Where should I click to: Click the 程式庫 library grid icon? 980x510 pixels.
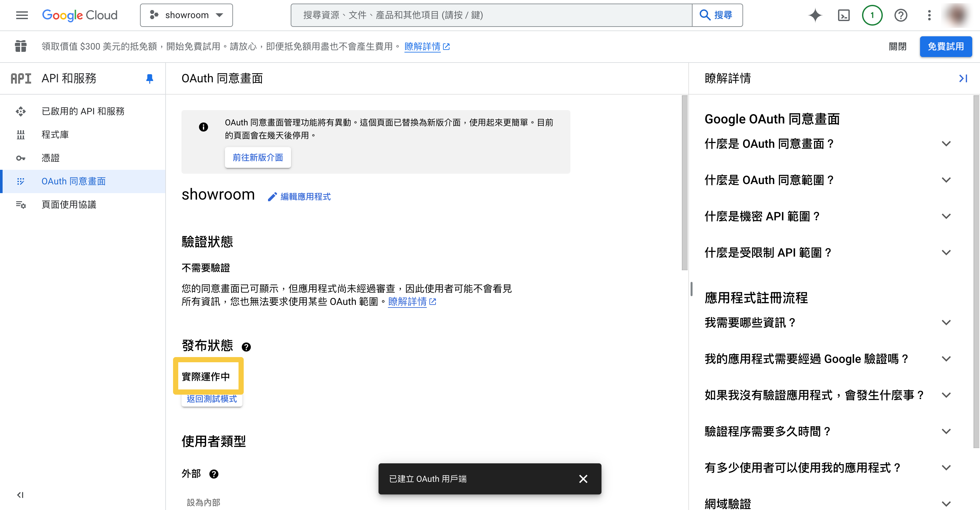20,135
